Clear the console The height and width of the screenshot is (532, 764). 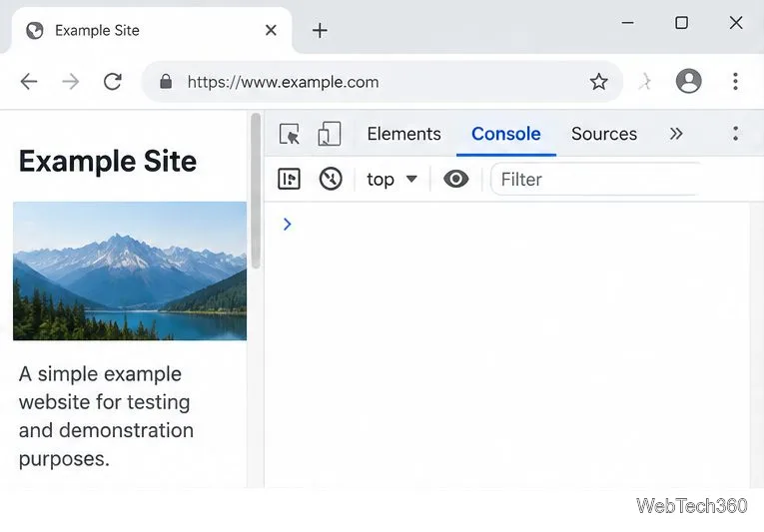(331, 179)
